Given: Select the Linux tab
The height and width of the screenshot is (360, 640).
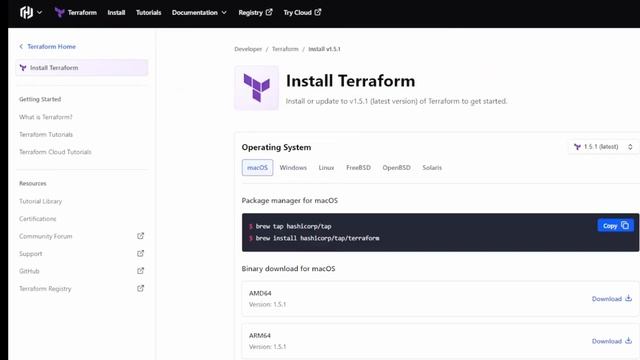Looking at the screenshot, I should tap(326, 168).
